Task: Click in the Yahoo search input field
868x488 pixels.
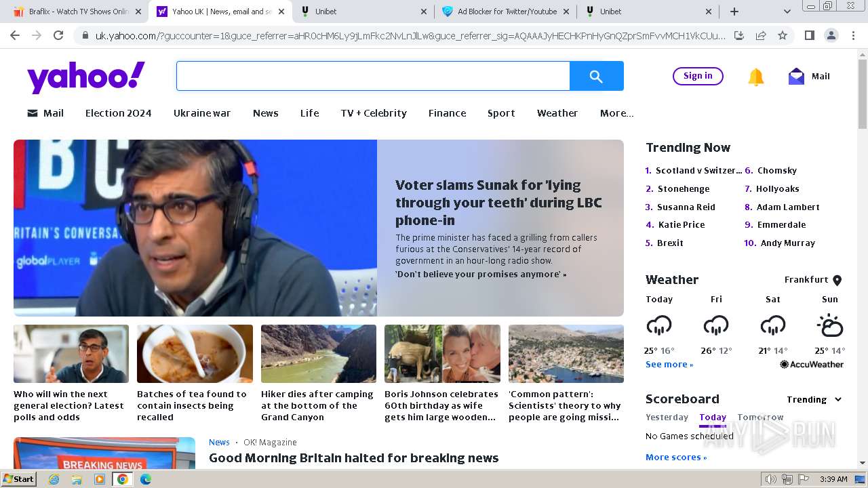Action: point(373,76)
